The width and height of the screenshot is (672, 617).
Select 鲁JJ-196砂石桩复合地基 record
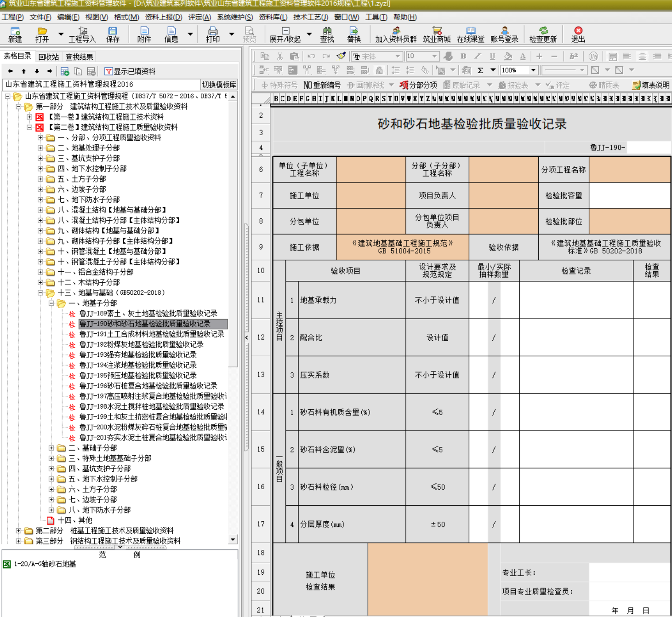point(148,386)
